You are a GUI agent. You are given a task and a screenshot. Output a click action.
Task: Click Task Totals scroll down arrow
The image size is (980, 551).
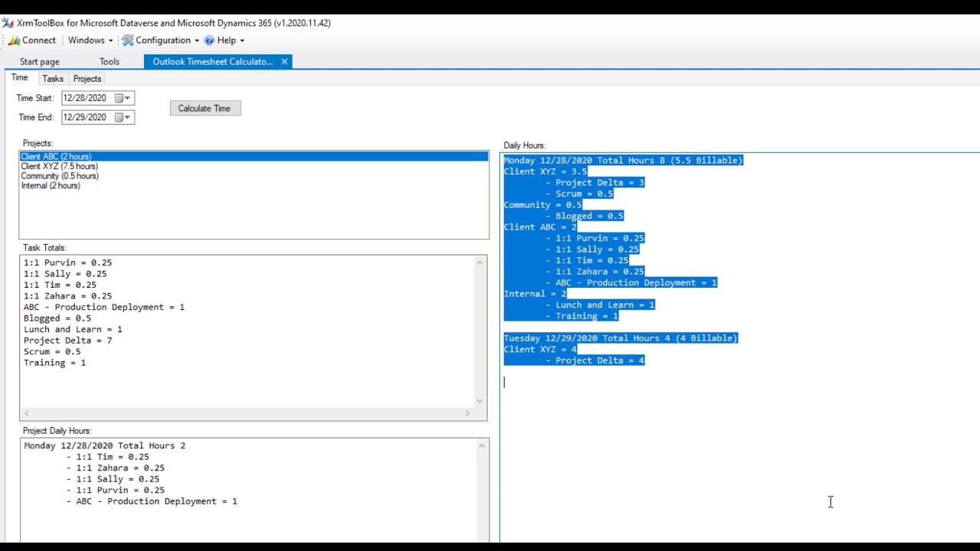[480, 400]
